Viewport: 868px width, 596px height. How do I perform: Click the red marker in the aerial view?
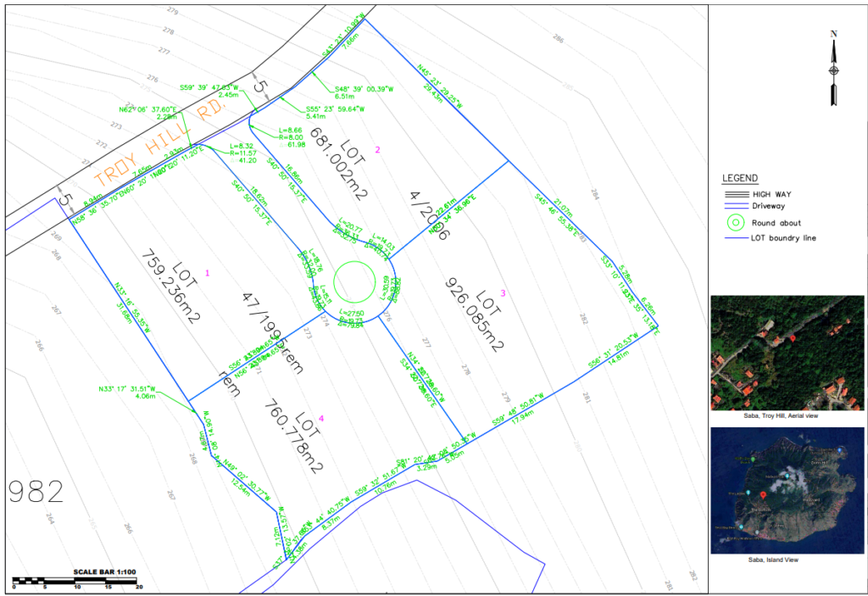(x=792, y=338)
